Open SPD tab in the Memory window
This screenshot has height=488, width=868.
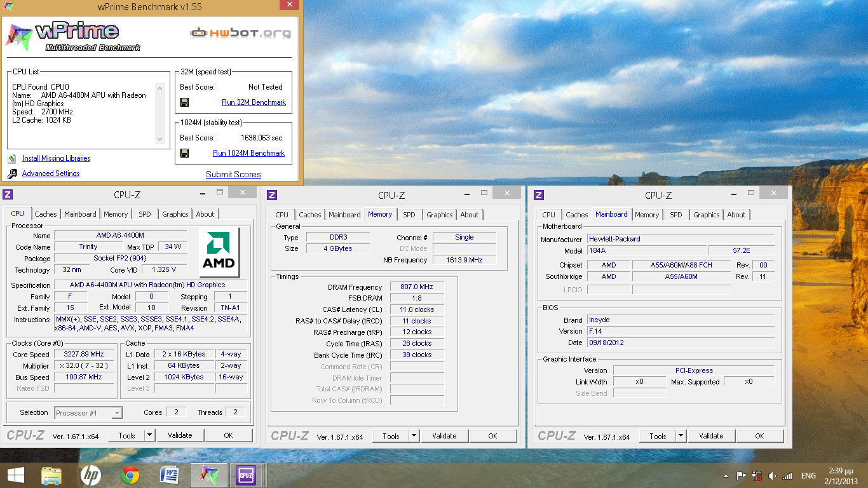point(409,215)
